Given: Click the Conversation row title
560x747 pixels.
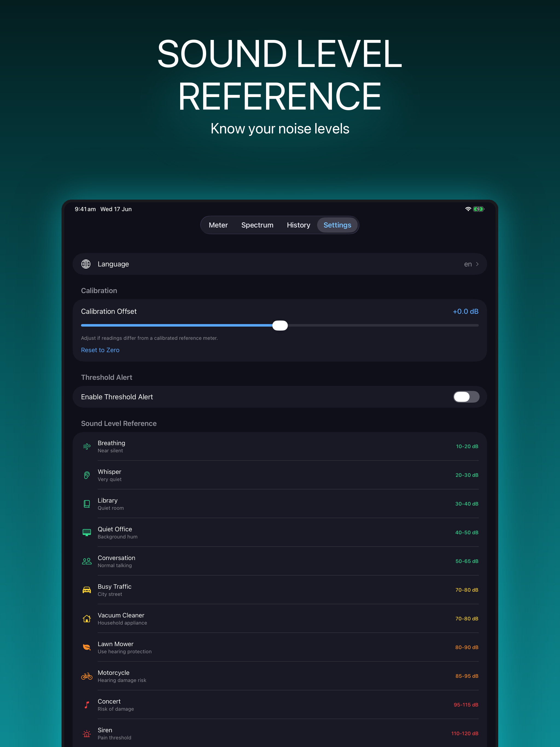Looking at the screenshot, I should [116, 558].
